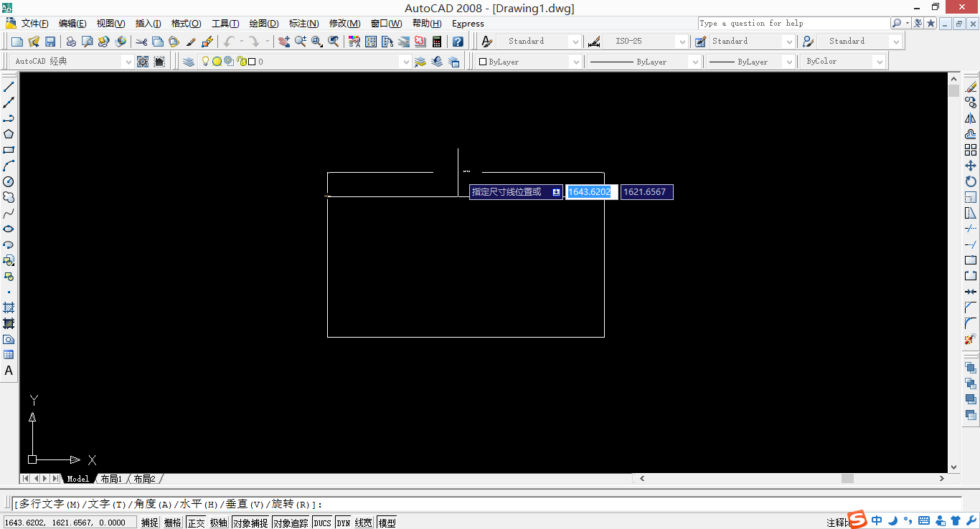Toggle DUCS dynamic UCS
The width and height of the screenshot is (980, 529).
(323, 523)
